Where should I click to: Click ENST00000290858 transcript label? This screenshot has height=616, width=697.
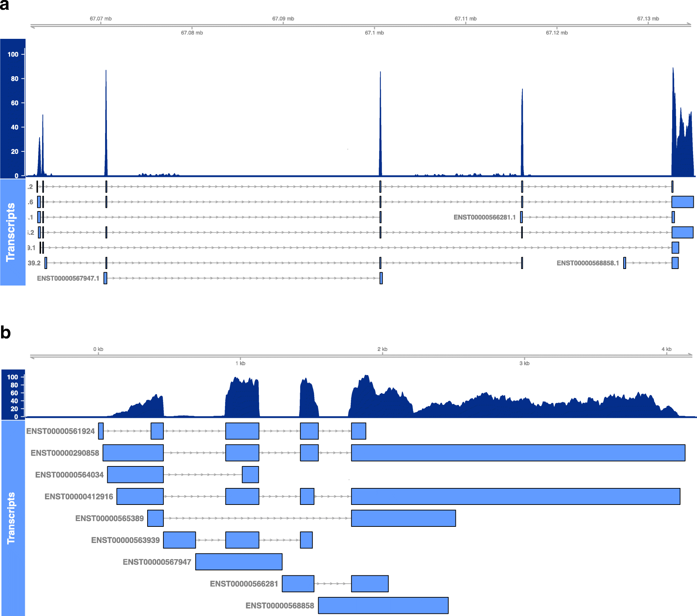coord(65,453)
